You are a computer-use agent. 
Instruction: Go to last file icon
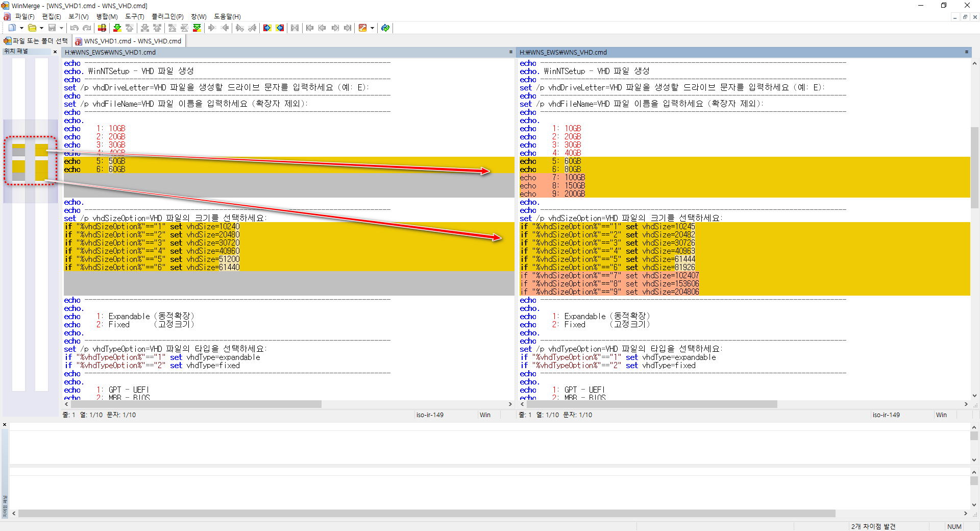pyautogui.click(x=347, y=28)
